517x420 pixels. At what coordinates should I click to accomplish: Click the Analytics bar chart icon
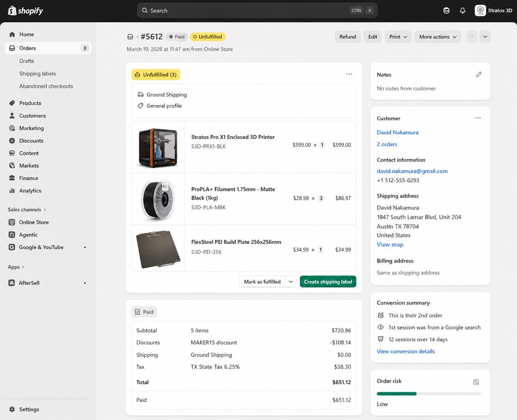click(12, 190)
